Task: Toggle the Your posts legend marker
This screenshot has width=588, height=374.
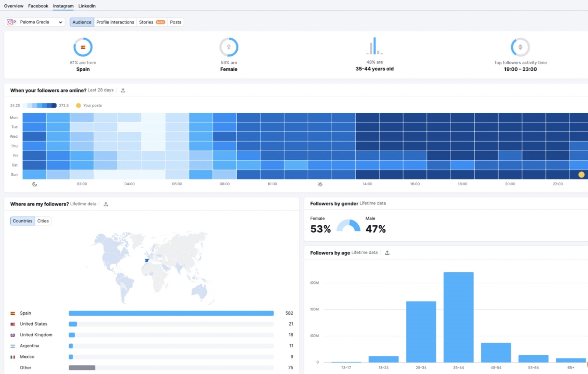Action: pyautogui.click(x=78, y=105)
